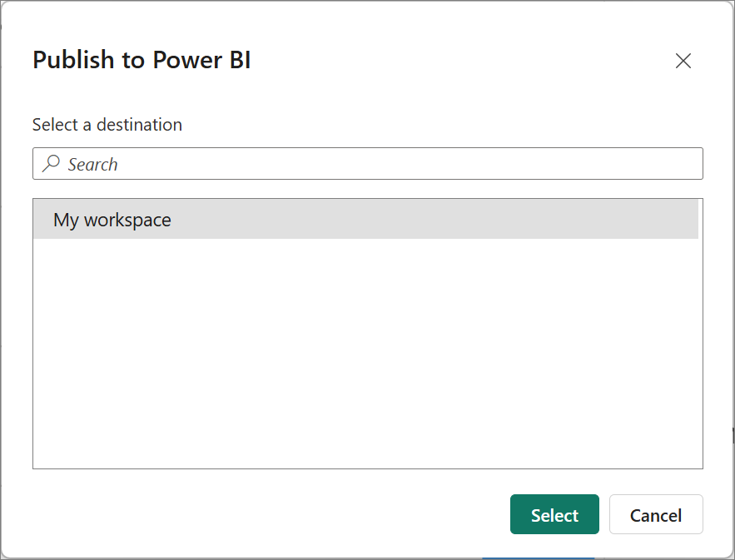
Task: Choose the highlighted My workspace row
Action: click(x=365, y=220)
